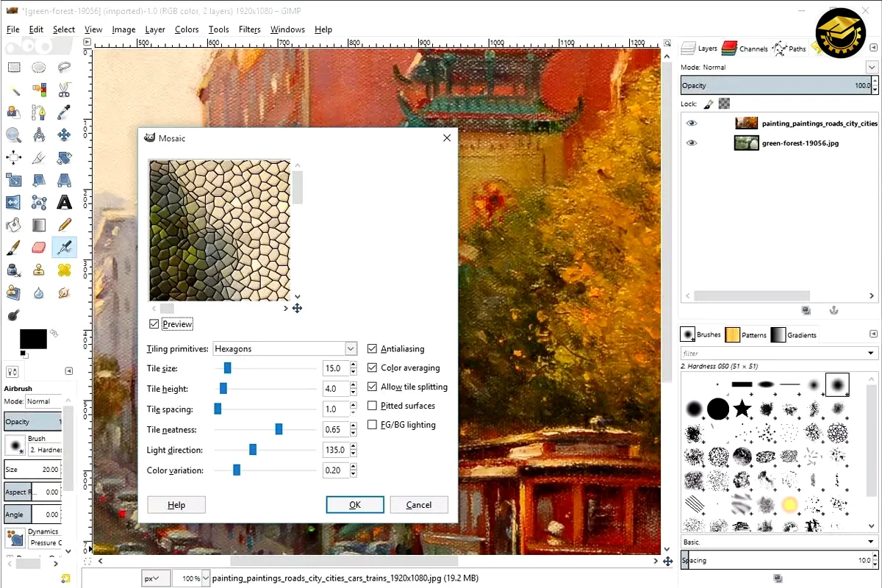The height and width of the screenshot is (588, 882).
Task: Hide the painting_paintings_roads_city_cities layer
Action: (691, 123)
